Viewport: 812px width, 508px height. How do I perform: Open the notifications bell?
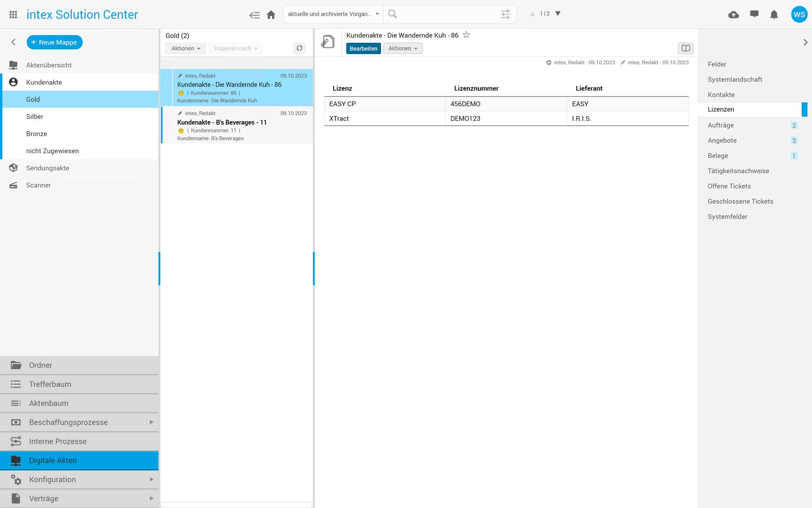tap(774, 15)
